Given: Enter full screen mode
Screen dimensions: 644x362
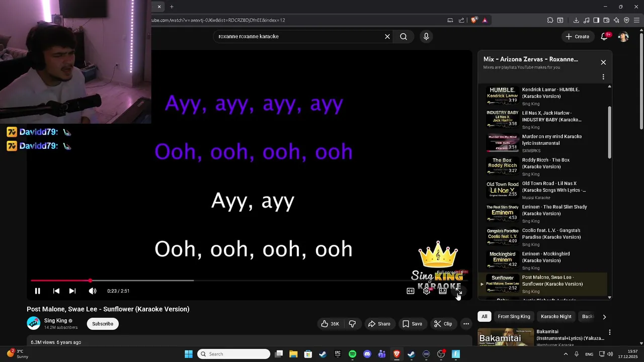Looking at the screenshot, I should [x=459, y=291].
